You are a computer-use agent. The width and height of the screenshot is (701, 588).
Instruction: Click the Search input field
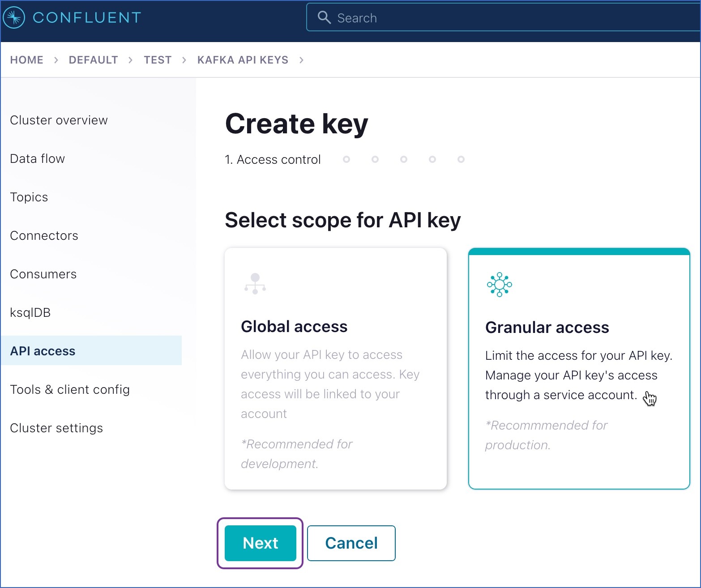[448, 17]
